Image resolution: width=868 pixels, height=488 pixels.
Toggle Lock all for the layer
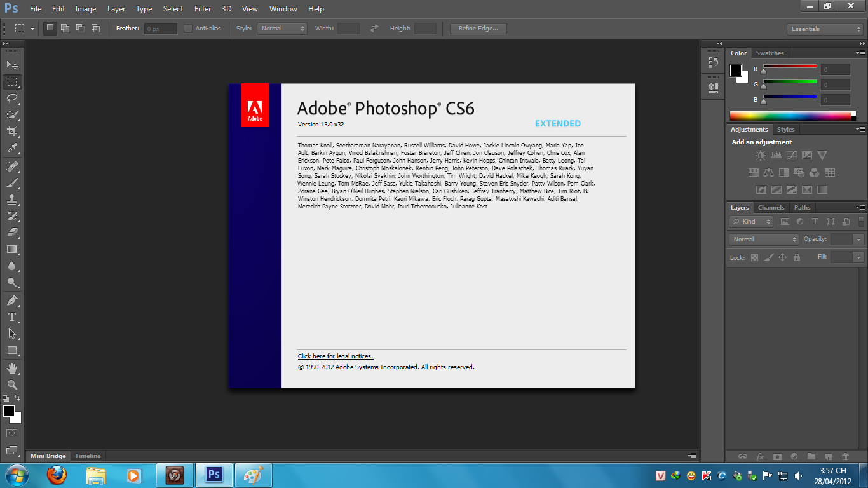pyautogui.click(x=797, y=257)
